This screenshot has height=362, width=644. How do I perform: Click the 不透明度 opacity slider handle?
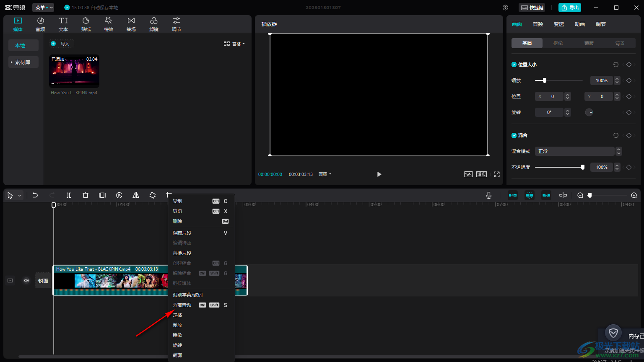[x=583, y=167]
